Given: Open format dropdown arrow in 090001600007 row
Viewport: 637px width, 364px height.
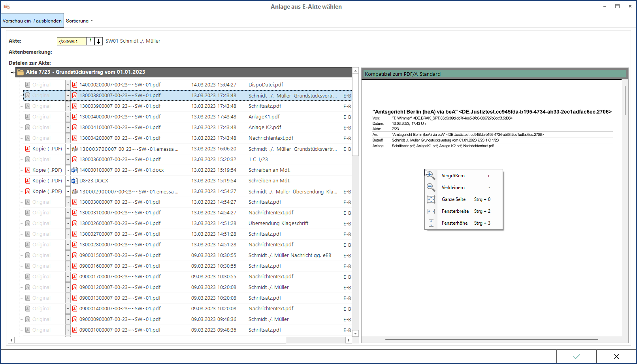Looking at the screenshot, I should point(68,266).
